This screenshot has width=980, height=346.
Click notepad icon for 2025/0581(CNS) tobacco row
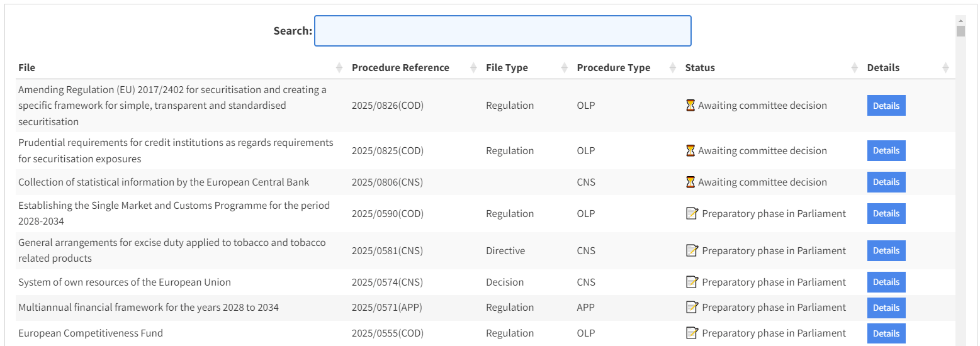(692, 250)
